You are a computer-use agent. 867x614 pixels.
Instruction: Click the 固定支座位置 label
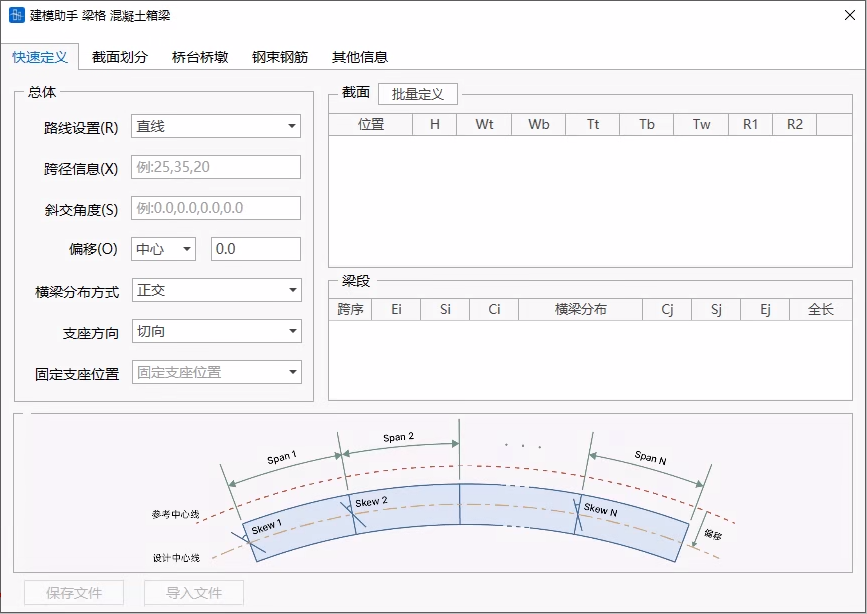pyautogui.click(x=77, y=374)
